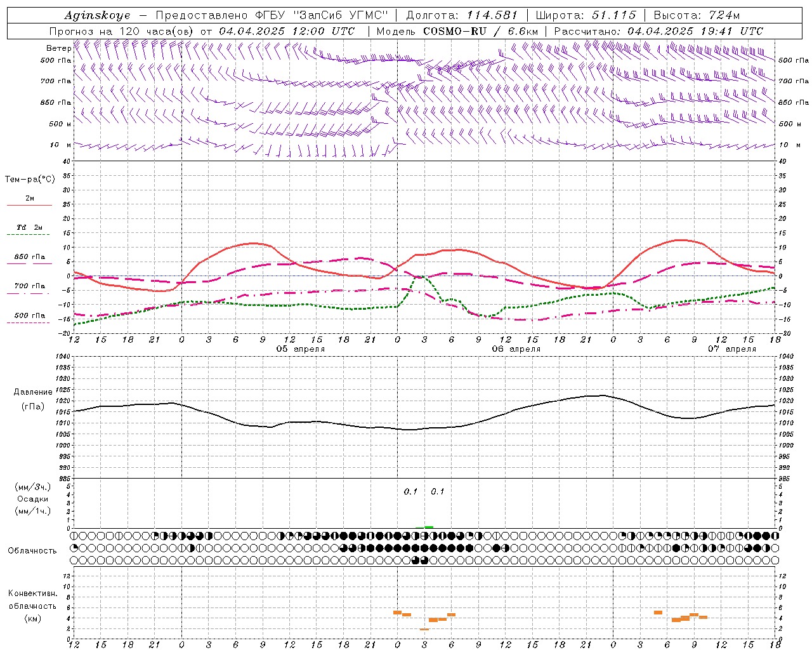Click the "700 гПа" label left of wind barbs
812x650 pixels.
click(56, 81)
